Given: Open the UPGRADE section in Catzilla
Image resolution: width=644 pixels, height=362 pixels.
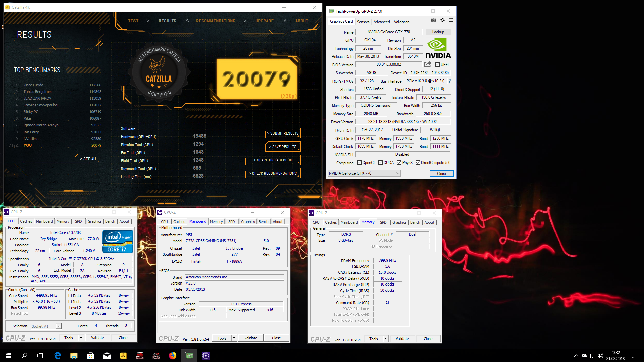Looking at the screenshot, I should [264, 21].
